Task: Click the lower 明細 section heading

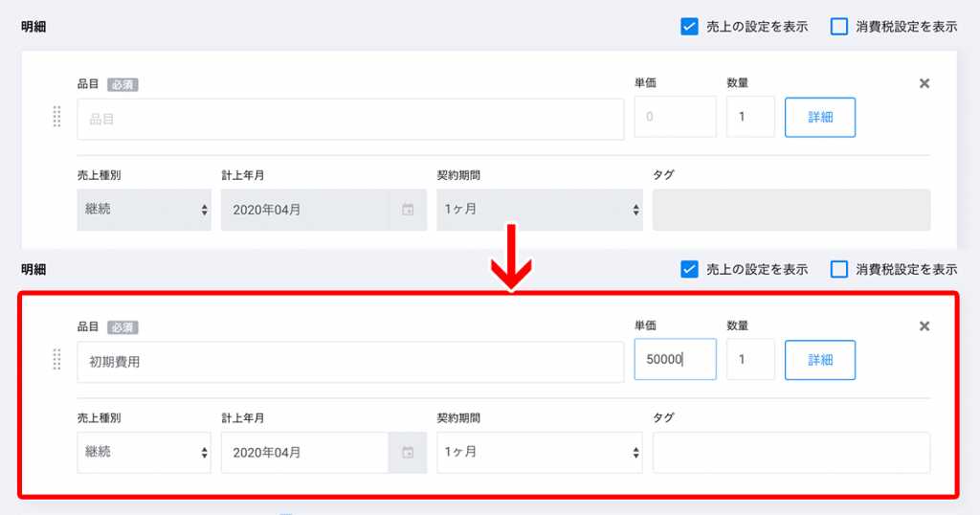Action: coord(33,269)
